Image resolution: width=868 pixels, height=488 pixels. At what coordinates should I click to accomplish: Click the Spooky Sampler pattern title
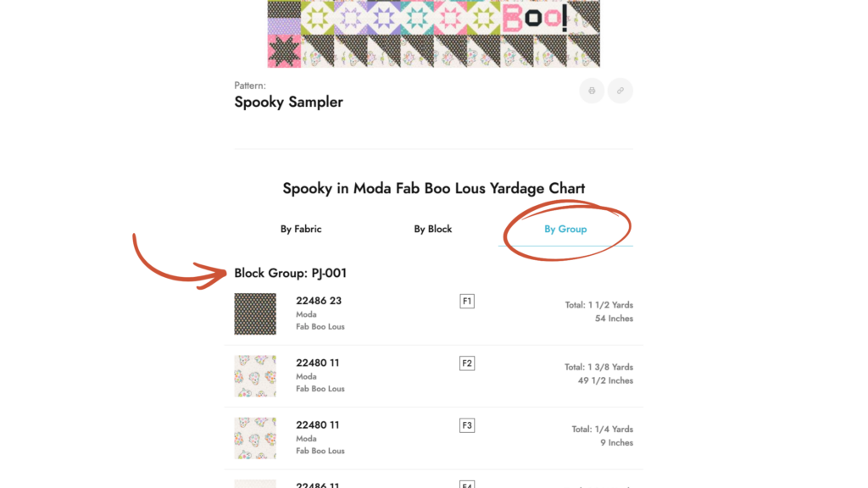pyautogui.click(x=289, y=102)
